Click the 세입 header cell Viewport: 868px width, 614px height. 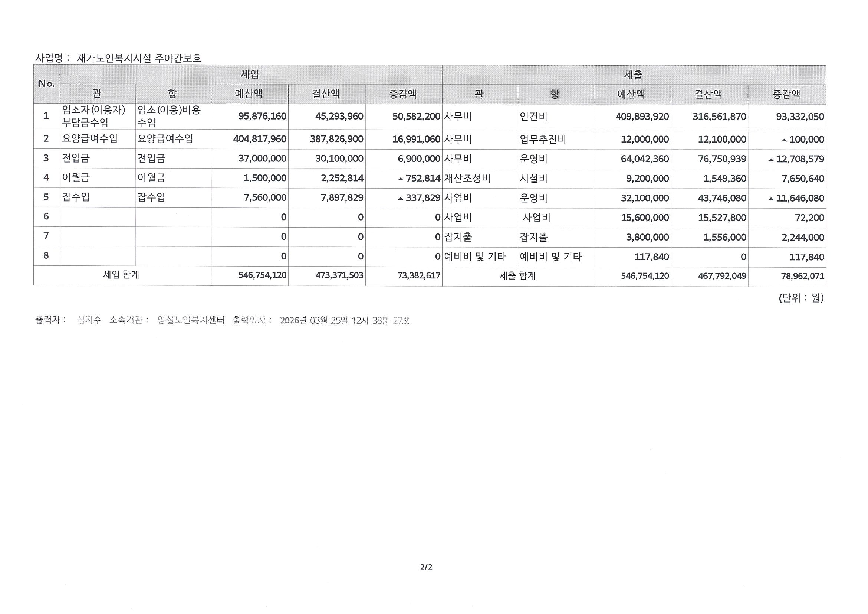(250, 75)
